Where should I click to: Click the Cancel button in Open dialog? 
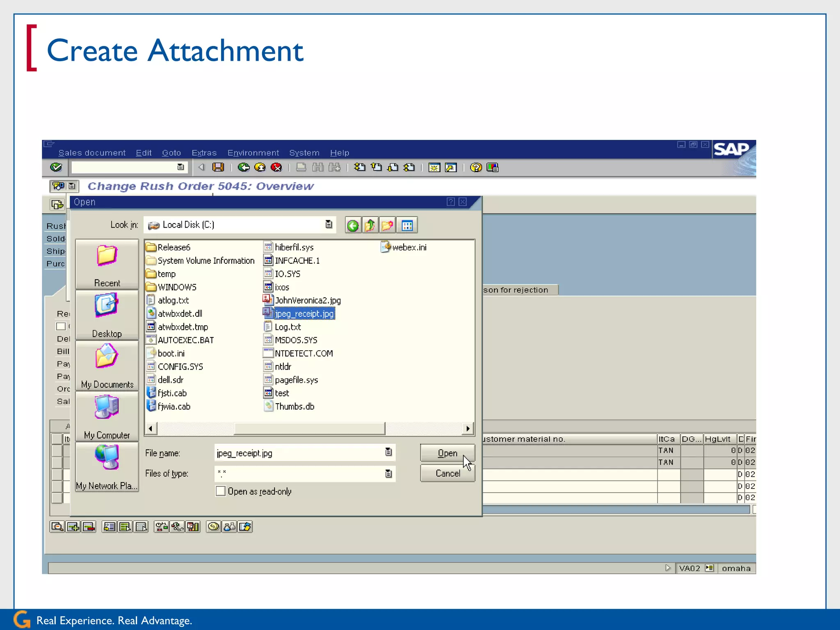(x=447, y=473)
